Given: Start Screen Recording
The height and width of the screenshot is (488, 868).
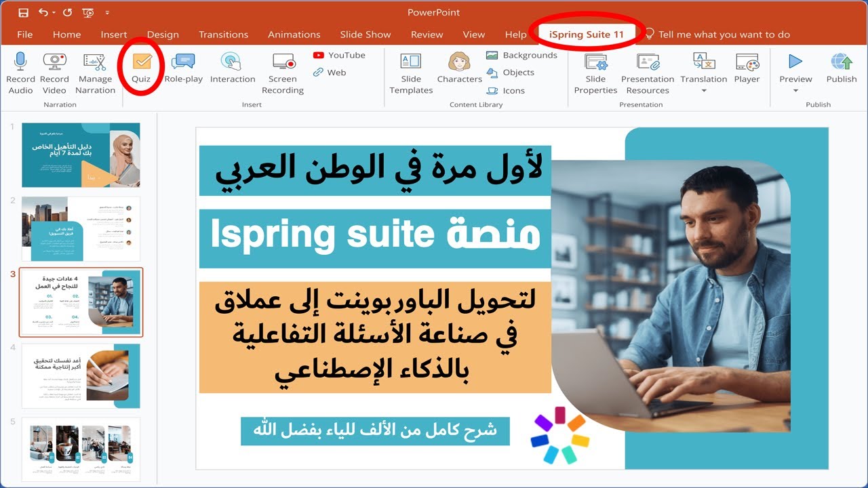Looking at the screenshot, I should (283, 73).
